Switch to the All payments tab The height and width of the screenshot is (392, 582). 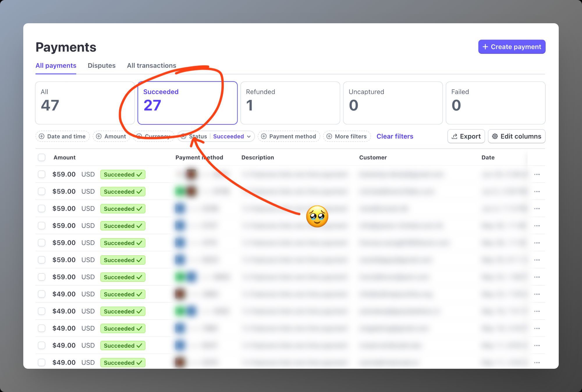tap(56, 66)
